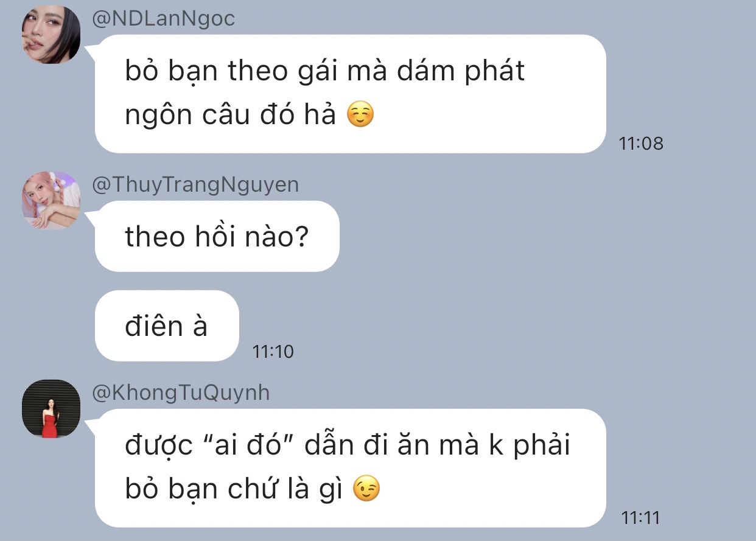Click the smiling emoji in first message
The width and height of the screenshot is (756, 541).
(x=360, y=115)
